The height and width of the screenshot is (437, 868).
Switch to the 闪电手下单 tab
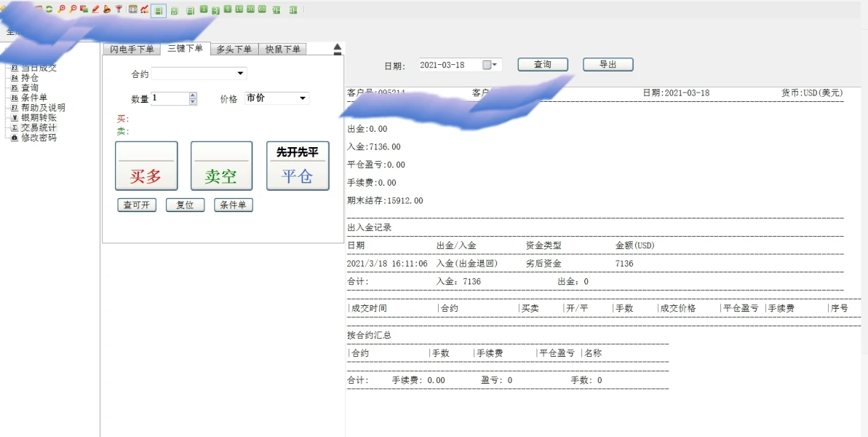[x=132, y=50]
